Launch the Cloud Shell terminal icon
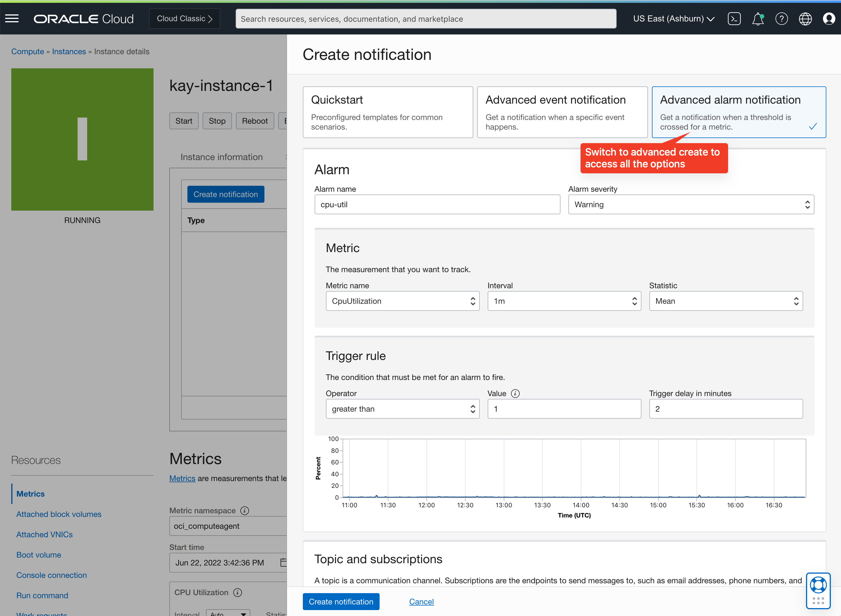 (734, 18)
